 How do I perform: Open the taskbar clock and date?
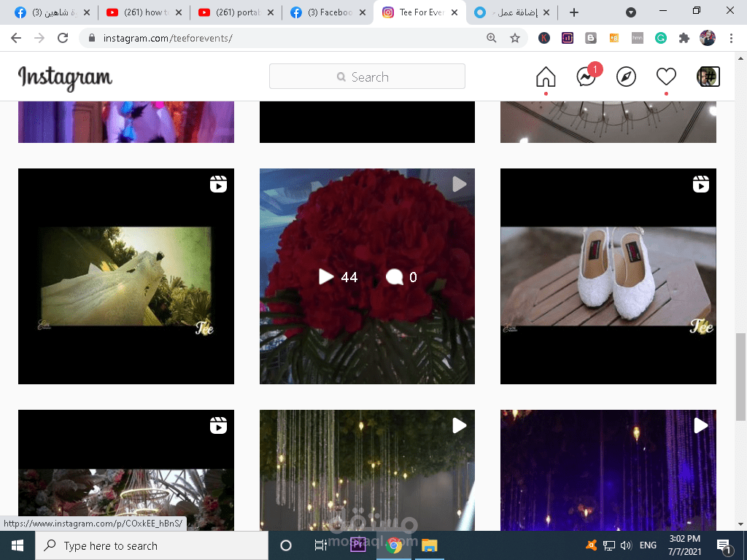[x=684, y=545]
